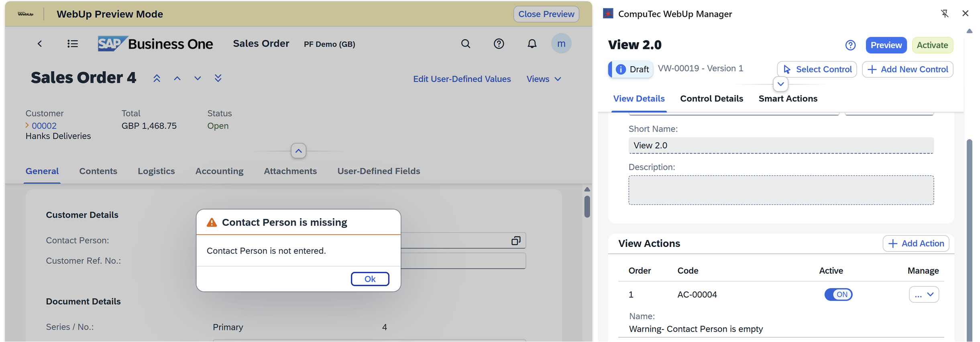Click Select Control button

[x=817, y=69]
